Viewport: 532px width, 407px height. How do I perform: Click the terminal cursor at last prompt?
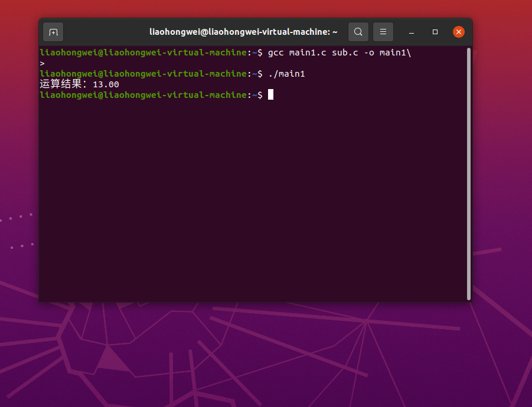coord(270,94)
